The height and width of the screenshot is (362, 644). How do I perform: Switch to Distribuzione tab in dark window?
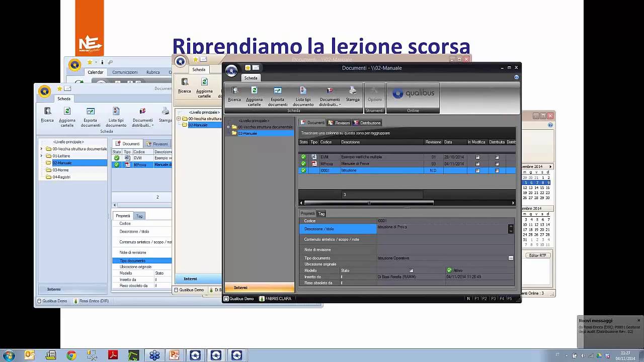[367, 123]
